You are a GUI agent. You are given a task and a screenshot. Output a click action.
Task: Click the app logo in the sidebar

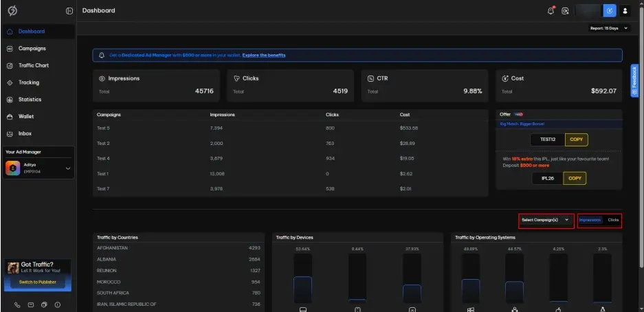pos(12,11)
